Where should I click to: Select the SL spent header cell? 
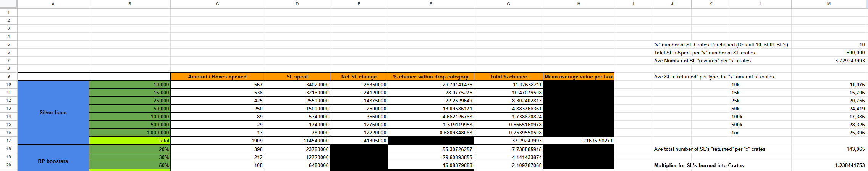pyautogui.click(x=297, y=77)
